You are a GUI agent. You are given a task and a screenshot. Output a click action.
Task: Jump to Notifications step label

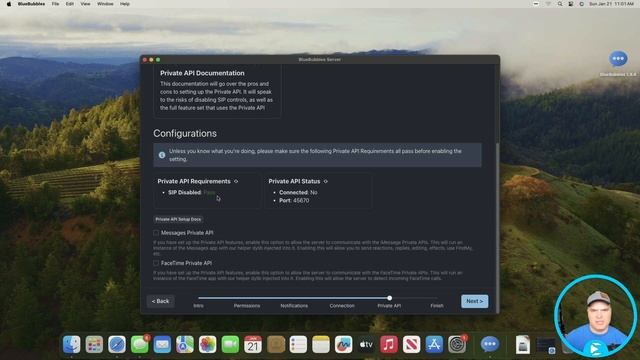tap(294, 306)
